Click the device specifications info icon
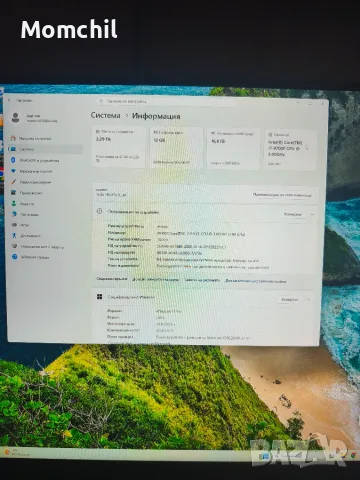360x480 pixels. point(99,211)
